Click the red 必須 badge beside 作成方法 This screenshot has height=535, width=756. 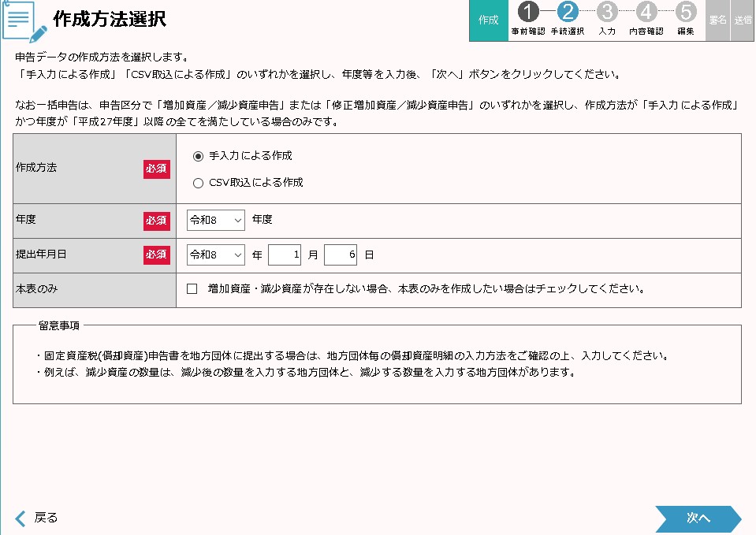156,169
